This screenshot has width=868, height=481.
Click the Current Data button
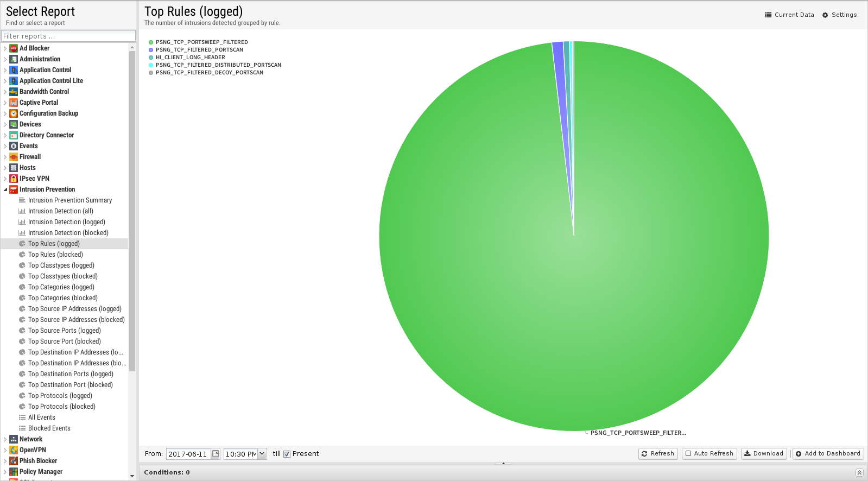pos(789,15)
